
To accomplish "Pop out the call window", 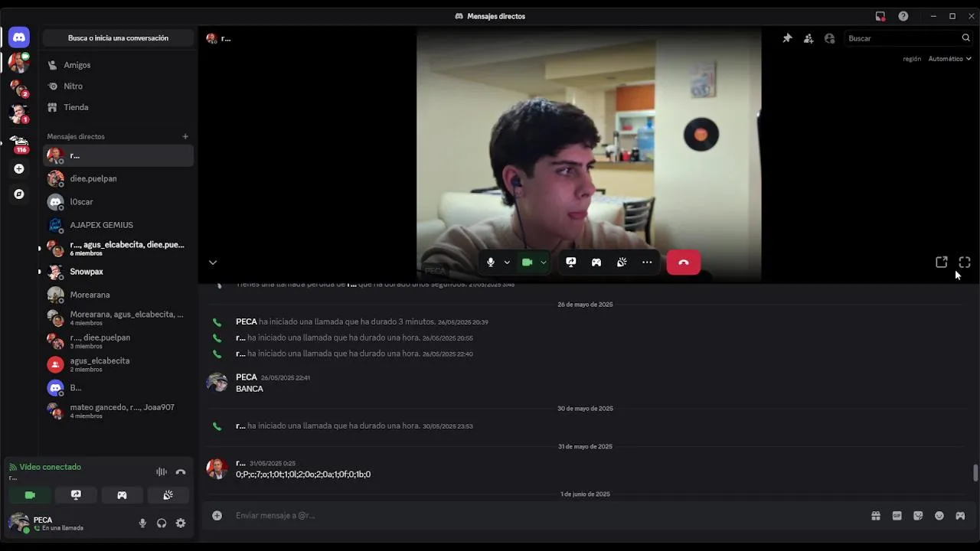I will coord(942,262).
